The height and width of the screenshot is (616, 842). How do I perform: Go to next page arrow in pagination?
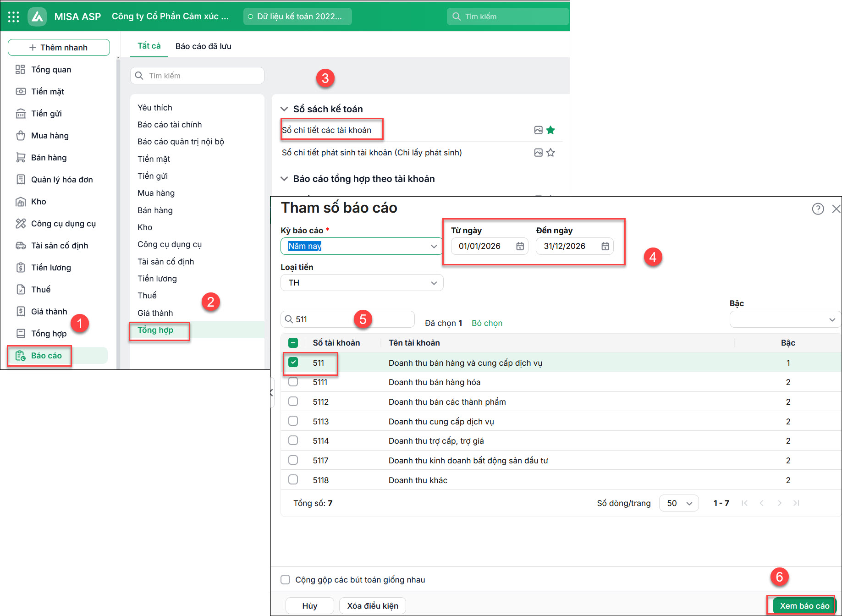click(779, 503)
